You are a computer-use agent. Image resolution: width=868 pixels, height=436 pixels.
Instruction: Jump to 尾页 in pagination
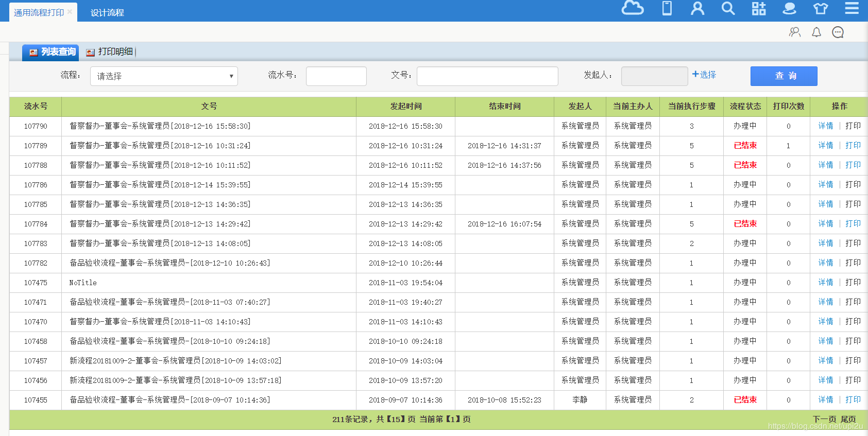pyautogui.click(x=848, y=420)
